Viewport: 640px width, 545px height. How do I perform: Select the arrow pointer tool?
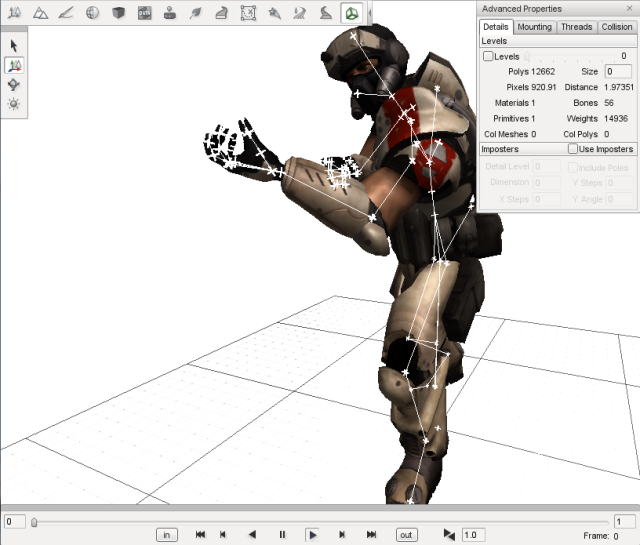point(14,46)
